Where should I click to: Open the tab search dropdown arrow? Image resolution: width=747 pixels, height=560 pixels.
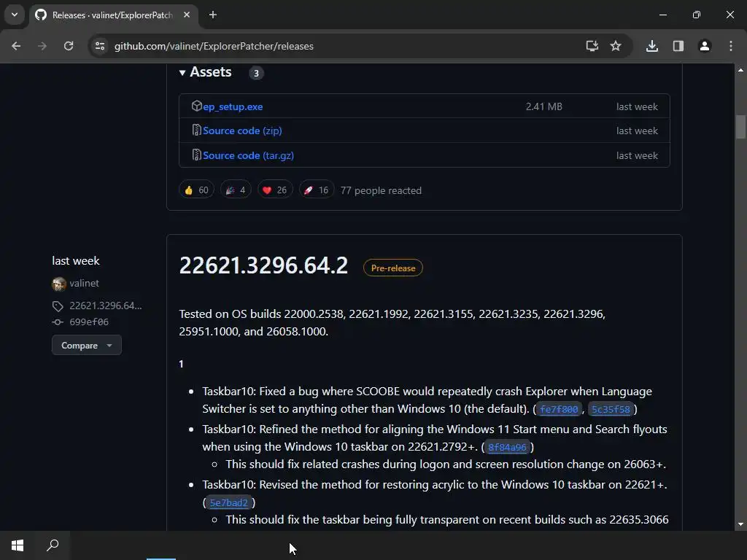tap(15, 15)
